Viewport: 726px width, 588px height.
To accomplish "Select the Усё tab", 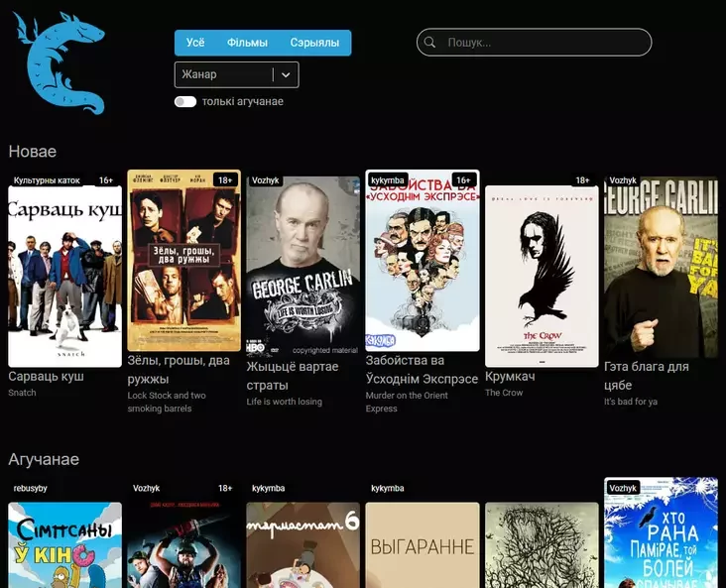I will click(x=195, y=43).
